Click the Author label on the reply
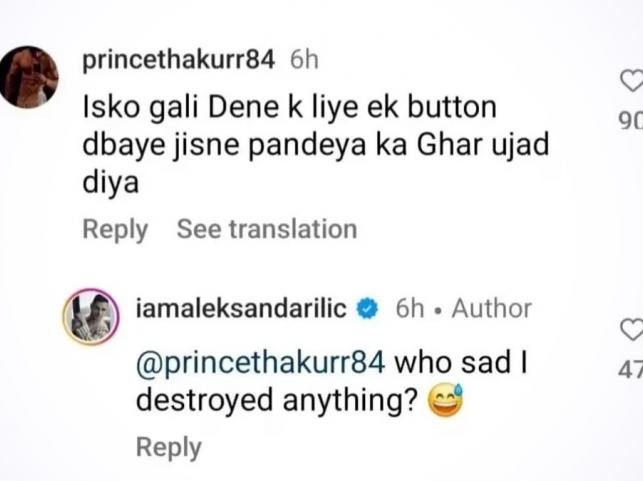 tap(492, 308)
